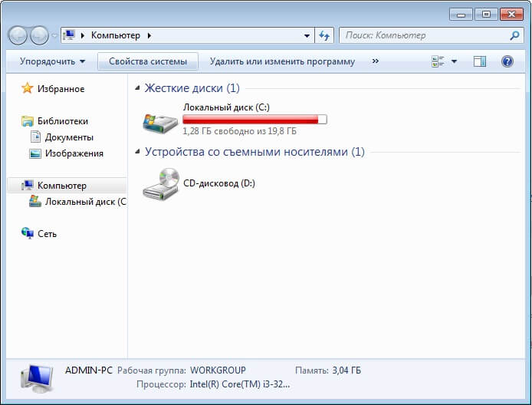Click inside the Поиск: Компьютер search field

(422, 35)
